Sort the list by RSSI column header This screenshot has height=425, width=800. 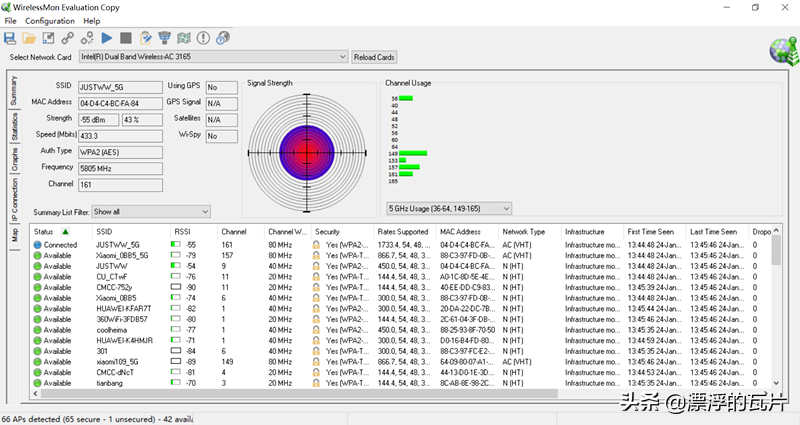(x=193, y=232)
